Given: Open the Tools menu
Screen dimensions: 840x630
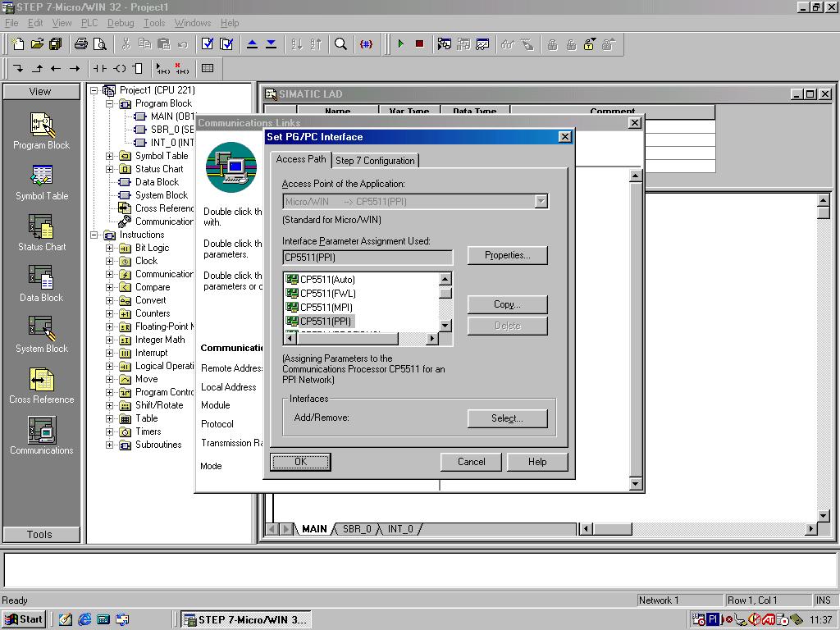Looking at the screenshot, I should [154, 23].
